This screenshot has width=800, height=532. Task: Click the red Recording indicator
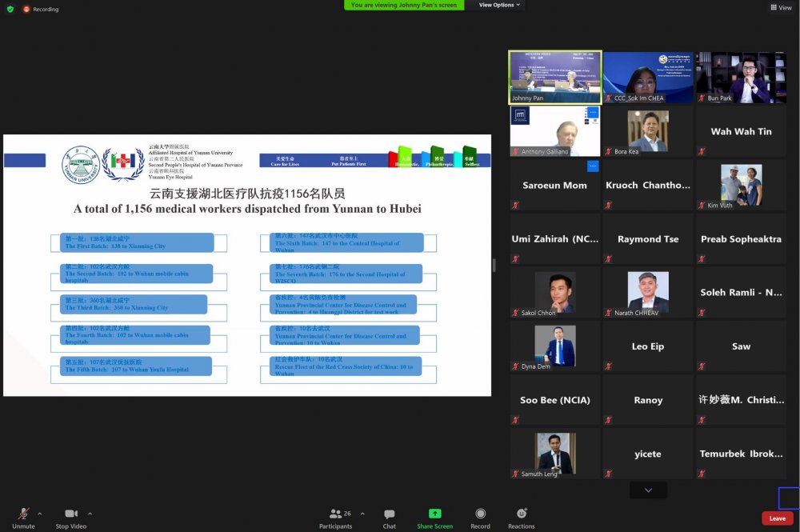tap(40, 9)
